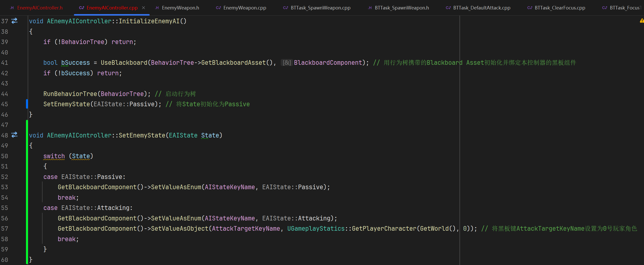This screenshot has width=644, height=265.
Task: Click the "switch" keyword on line 50
Action: coord(54,156)
